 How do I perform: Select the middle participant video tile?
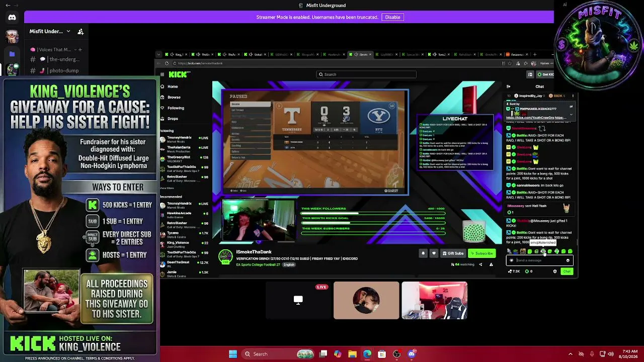click(366, 300)
